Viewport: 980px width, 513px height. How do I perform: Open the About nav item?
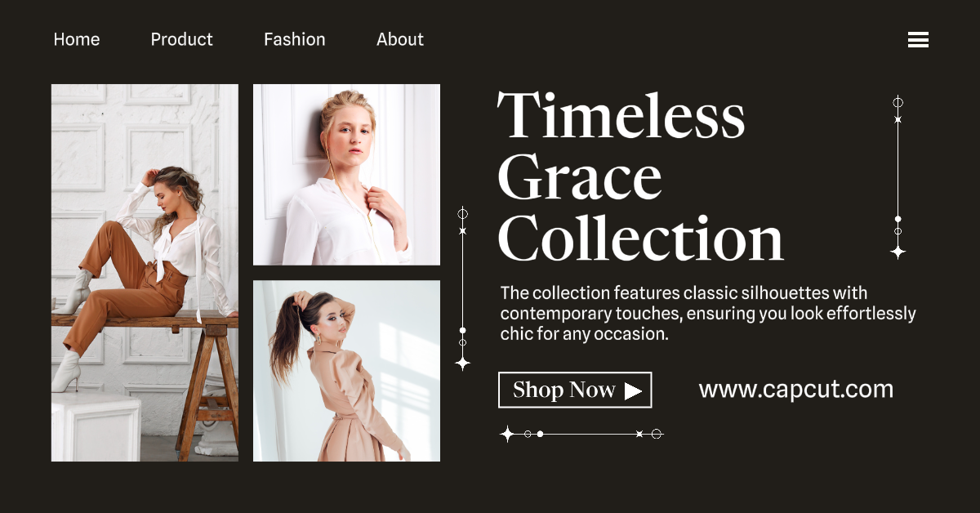click(x=400, y=39)
